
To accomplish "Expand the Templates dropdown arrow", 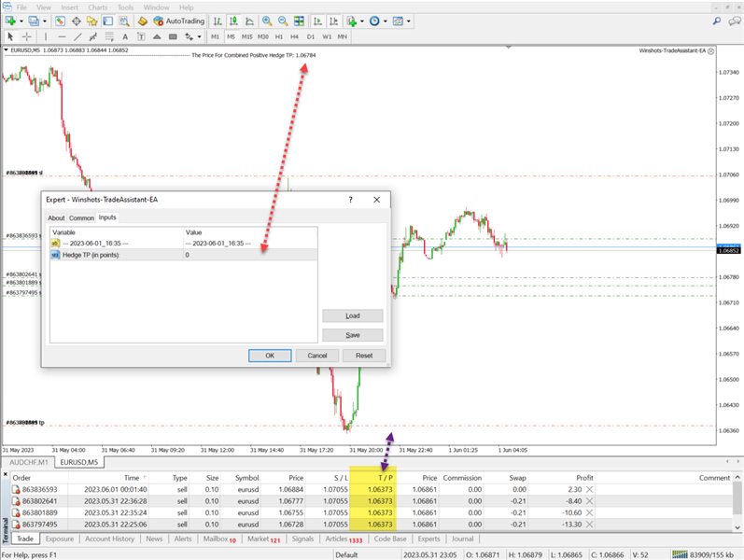I will point(409,21).
